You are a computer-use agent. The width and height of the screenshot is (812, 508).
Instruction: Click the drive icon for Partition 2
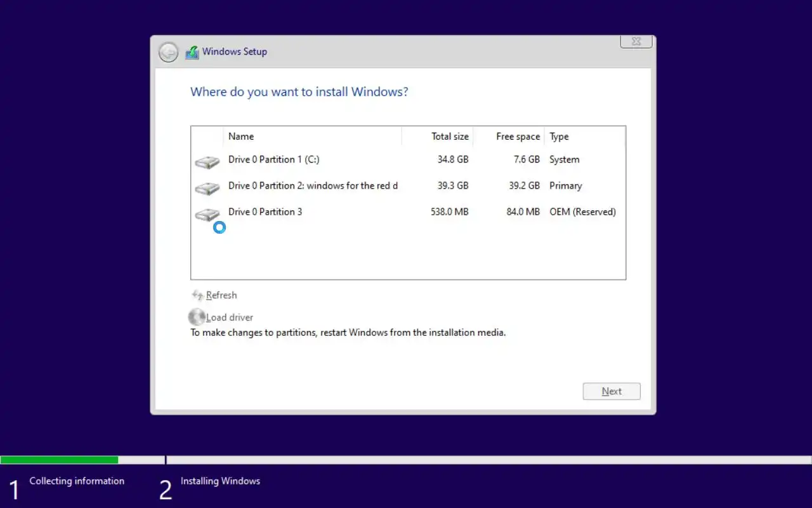click(207, 189)
